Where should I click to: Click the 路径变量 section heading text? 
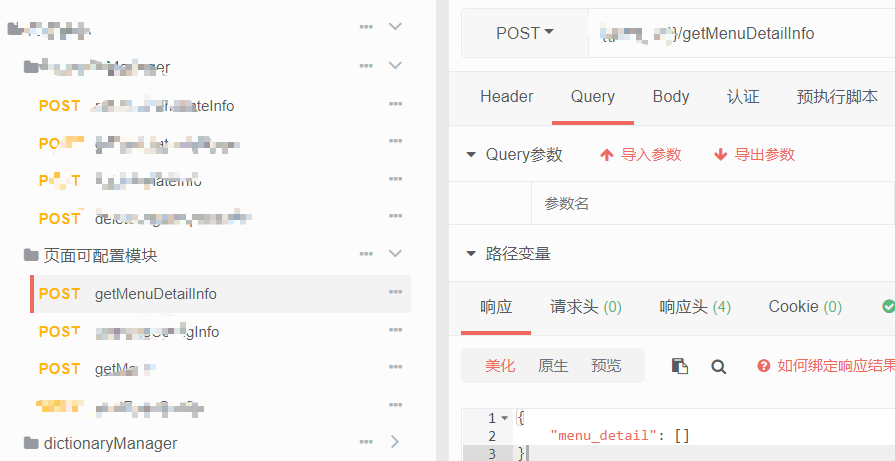click(x=518, y=253)
